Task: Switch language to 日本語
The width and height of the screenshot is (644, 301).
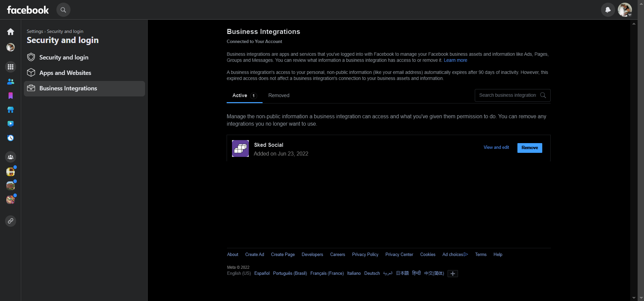Action: coord(402,273)
